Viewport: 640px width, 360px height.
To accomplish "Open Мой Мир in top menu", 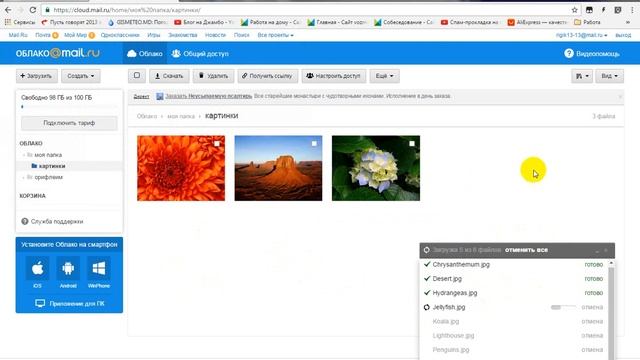I will tap(76, 35).
